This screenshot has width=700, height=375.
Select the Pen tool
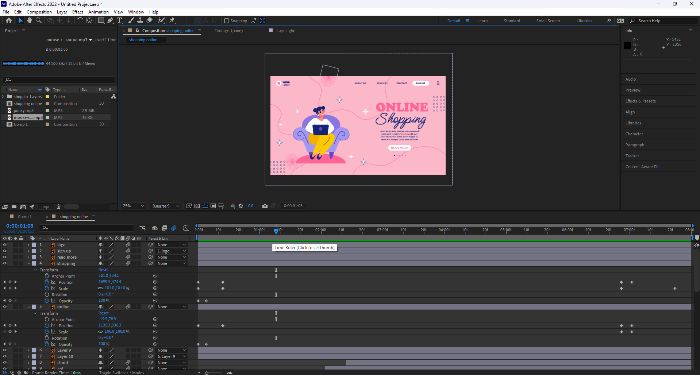coord(110,21)
